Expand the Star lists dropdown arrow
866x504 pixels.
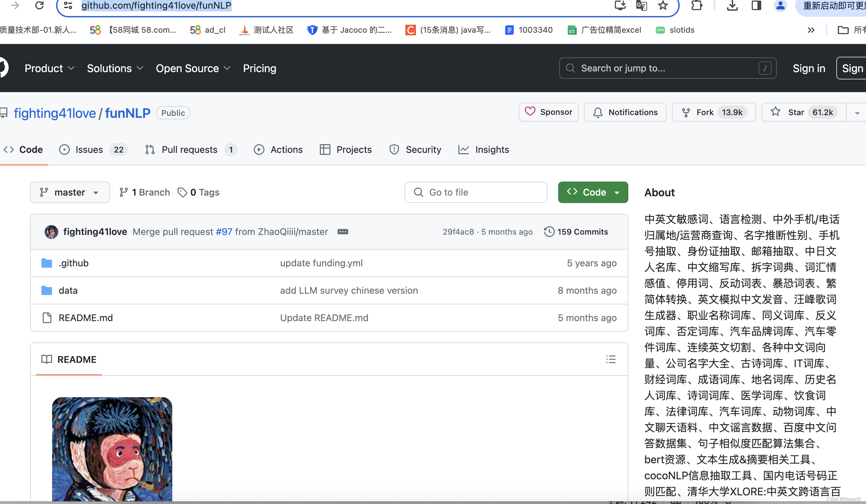(857, 113)
